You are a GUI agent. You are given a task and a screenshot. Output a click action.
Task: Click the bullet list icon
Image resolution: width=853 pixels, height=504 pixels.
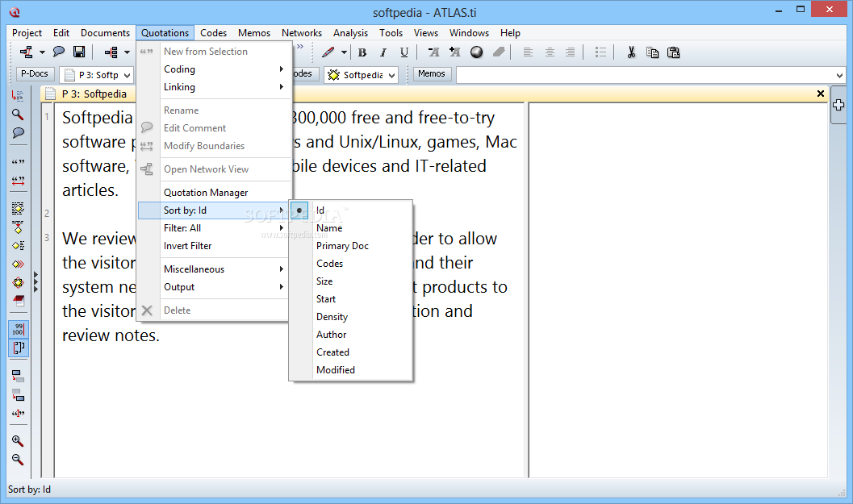[600, 52]
